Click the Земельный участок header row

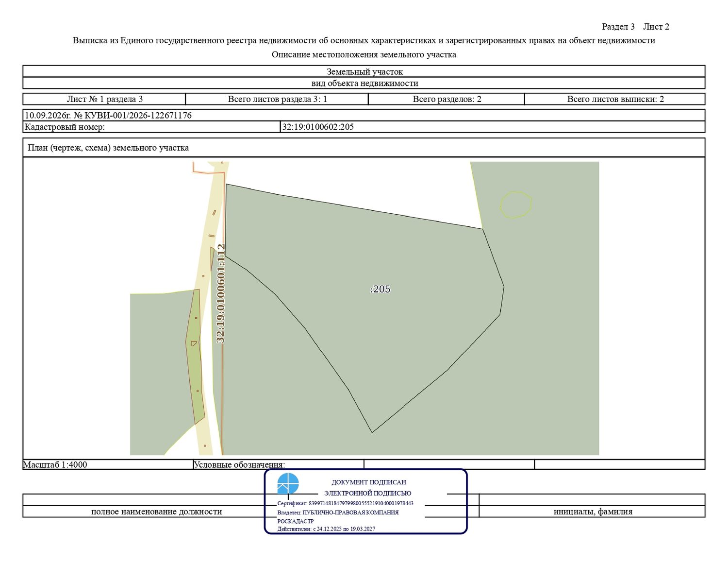coord(364,71)
